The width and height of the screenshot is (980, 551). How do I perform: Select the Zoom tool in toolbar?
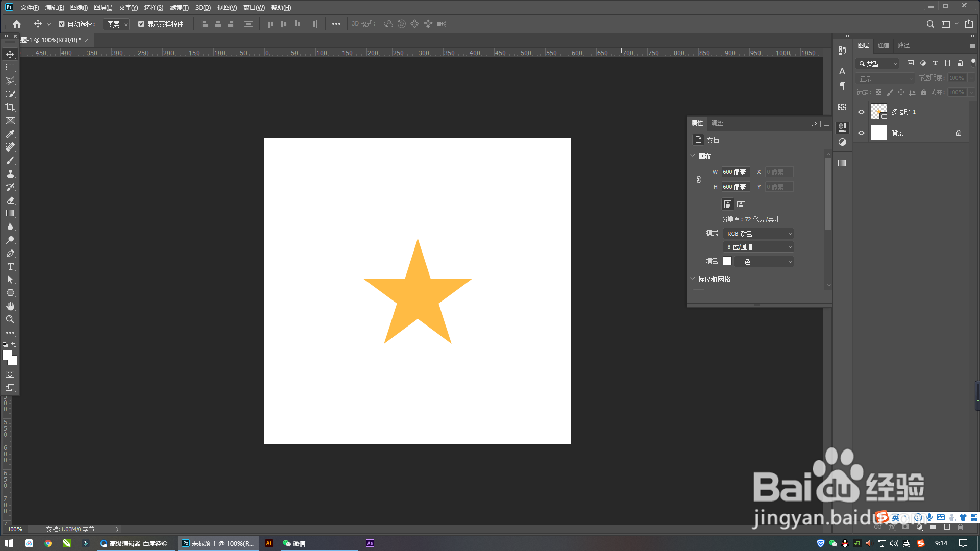click(x=10, y=319)
